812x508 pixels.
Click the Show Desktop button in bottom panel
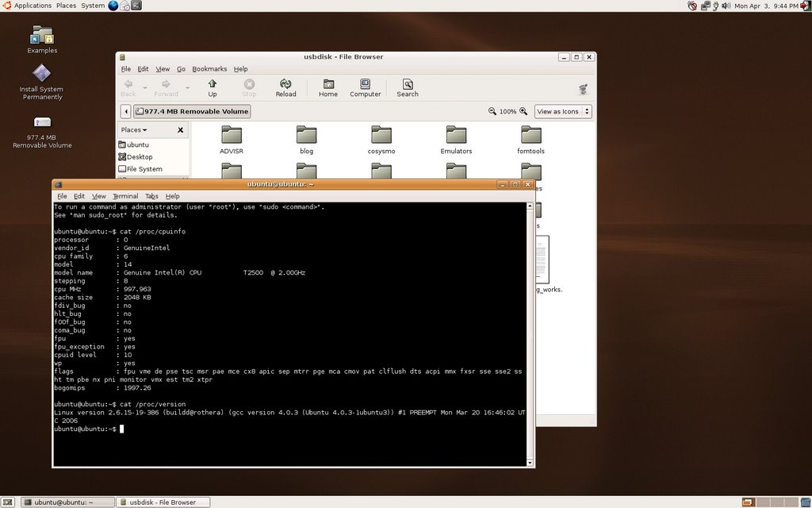coord(8,502)
